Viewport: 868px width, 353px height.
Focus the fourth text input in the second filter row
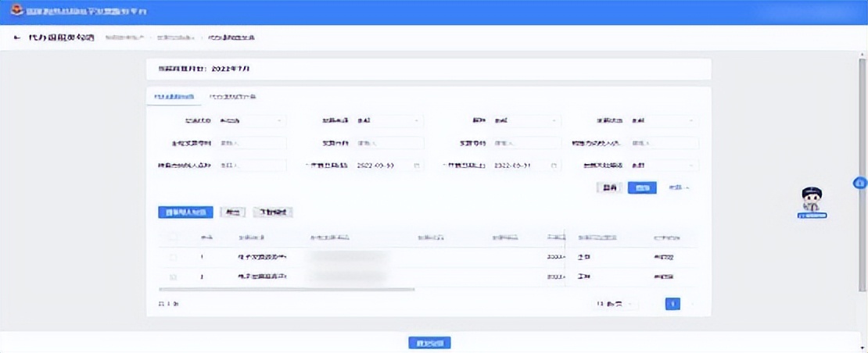664,143
